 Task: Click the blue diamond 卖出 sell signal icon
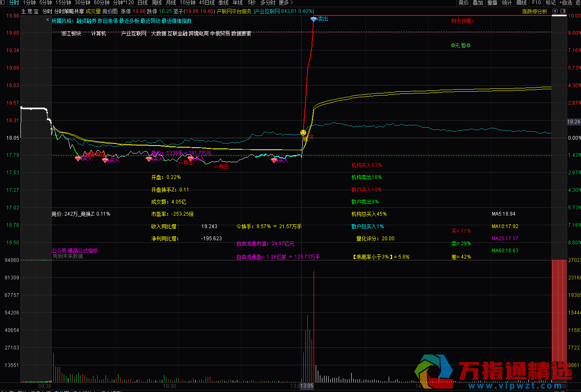pos(314,19)
